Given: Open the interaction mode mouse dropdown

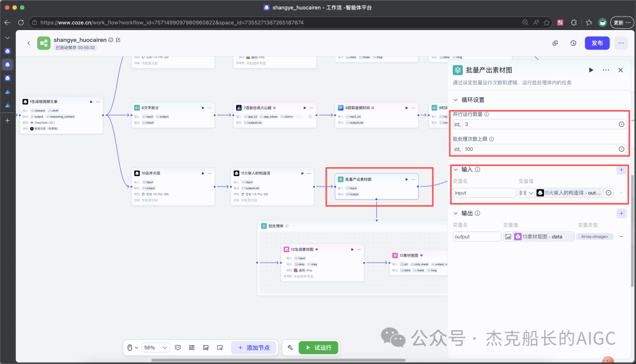Looking at the screenshot, I should pyautogui.click(x=132, y=348).
